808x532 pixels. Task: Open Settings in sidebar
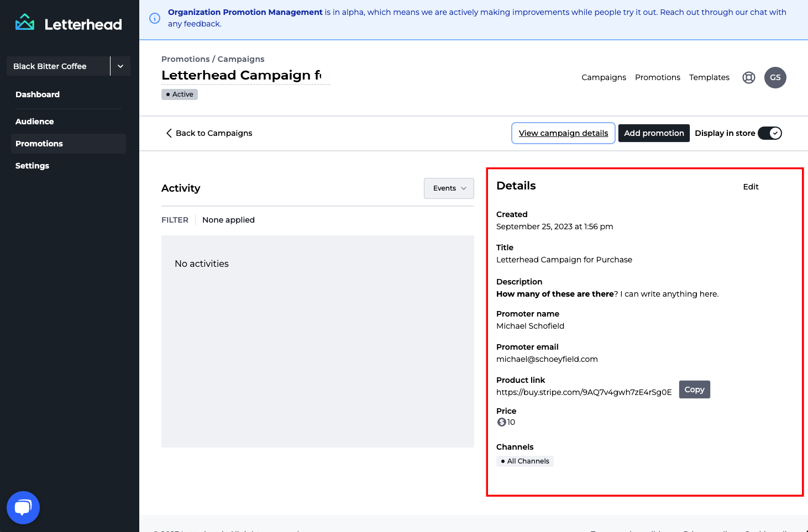(x=33, y=166)
